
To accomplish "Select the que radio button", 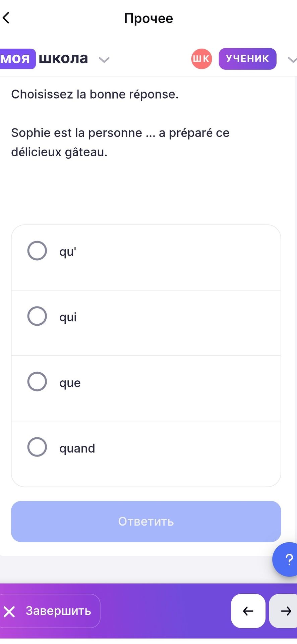I will (37, 381).
